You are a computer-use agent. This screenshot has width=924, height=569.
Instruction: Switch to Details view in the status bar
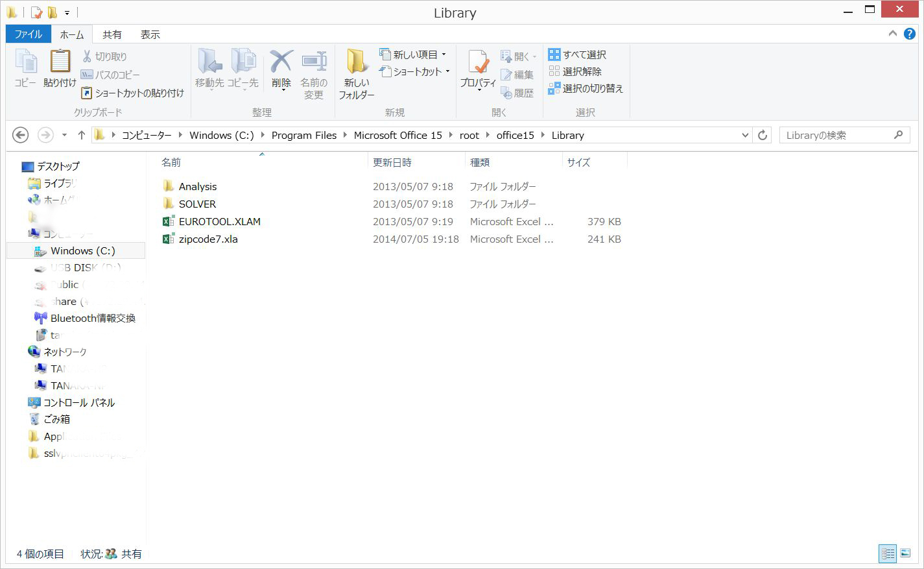click(x=888, y=553)
